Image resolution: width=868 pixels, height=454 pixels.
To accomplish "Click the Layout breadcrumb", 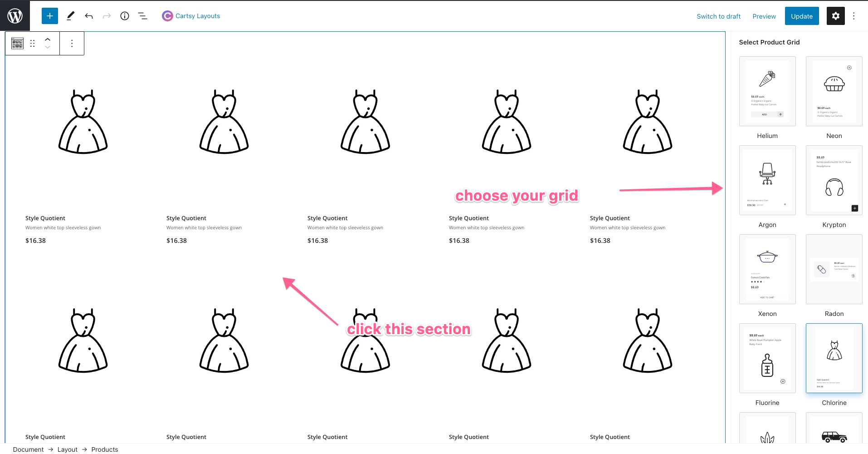I will [68, 449].
